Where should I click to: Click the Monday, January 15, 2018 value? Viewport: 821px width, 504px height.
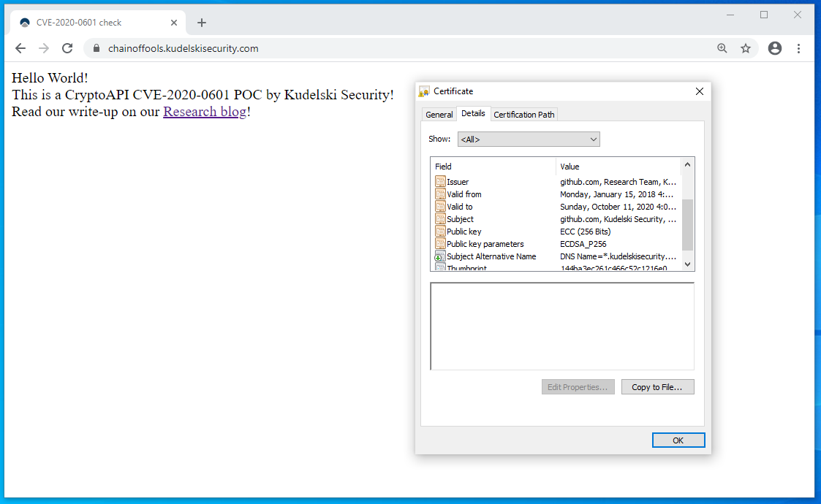tap(617, 194)
